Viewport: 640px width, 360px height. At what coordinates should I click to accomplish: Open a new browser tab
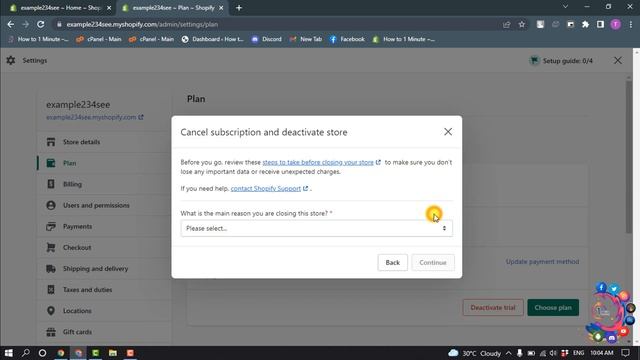click(239, 8)
